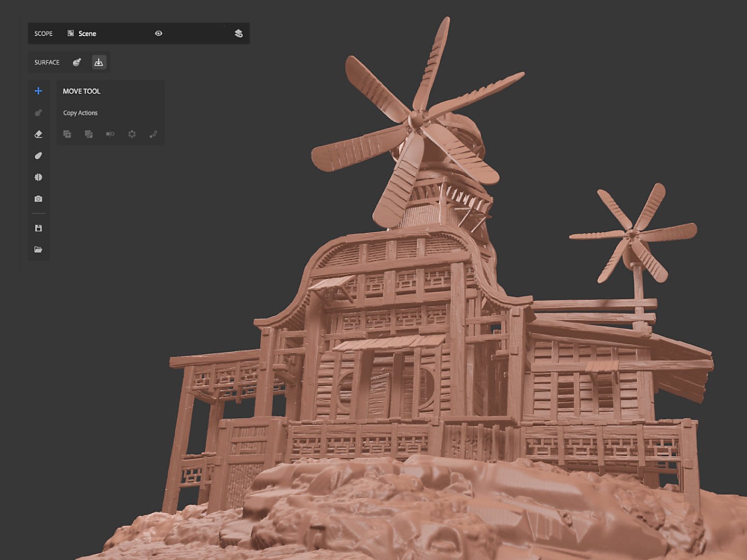This screenshot has height=560, width=747.
Task: Click the scene icon beside the Scene label
Action: coord(71,33)
